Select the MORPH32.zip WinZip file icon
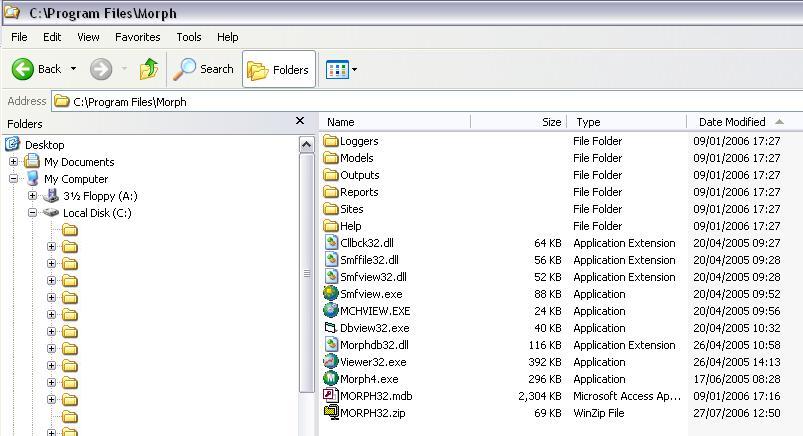The height and width of the screenshot is (436, 803). click(x=331, y=413)
